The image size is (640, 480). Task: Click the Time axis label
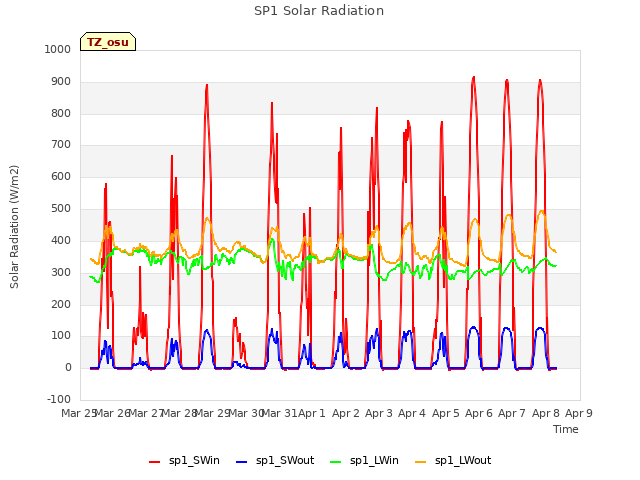coord(566,429)
